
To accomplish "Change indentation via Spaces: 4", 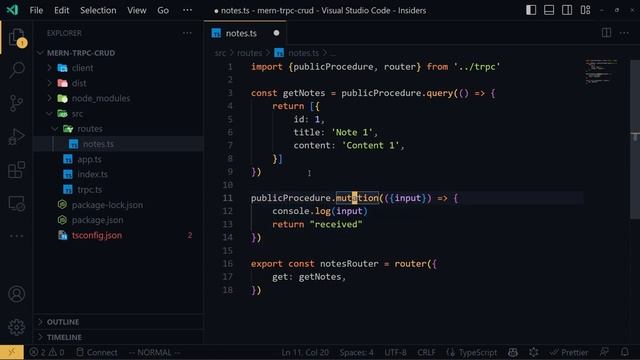I will click(x=356, y=352).
